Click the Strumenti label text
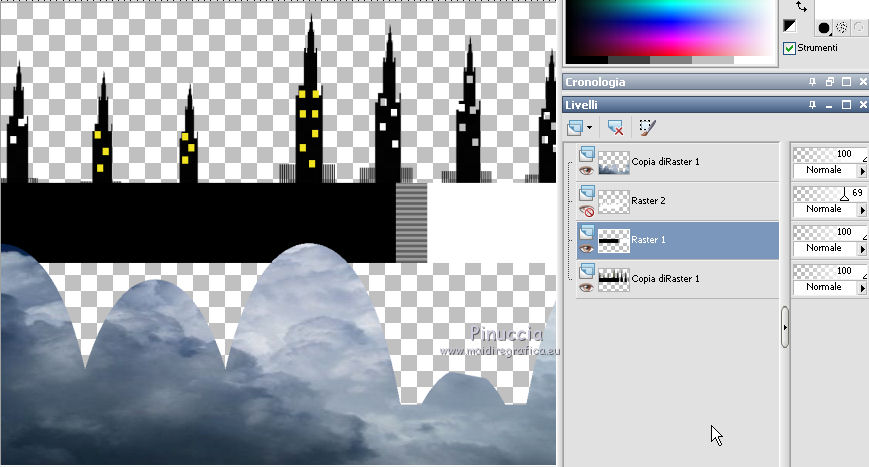 pos(817,48)
